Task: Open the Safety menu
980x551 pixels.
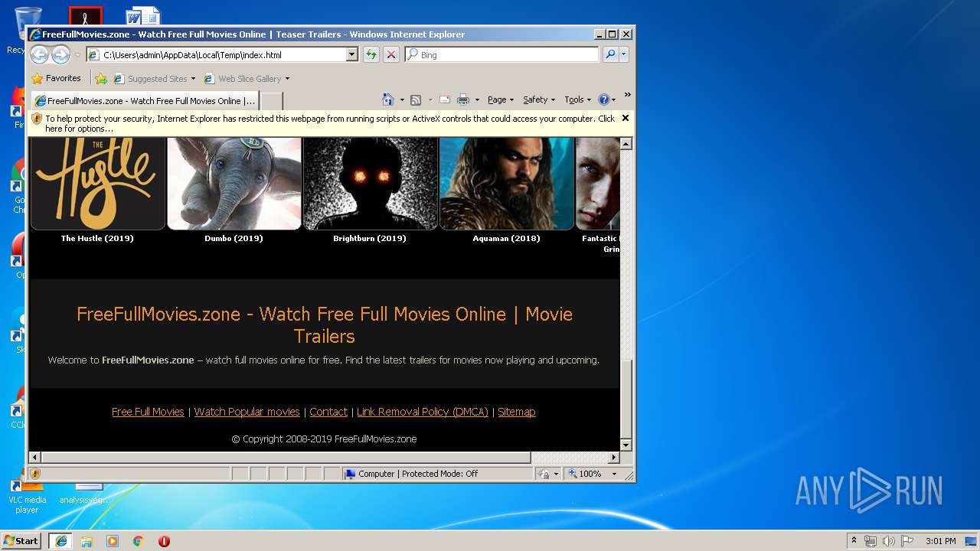Action: click(539, 99)
